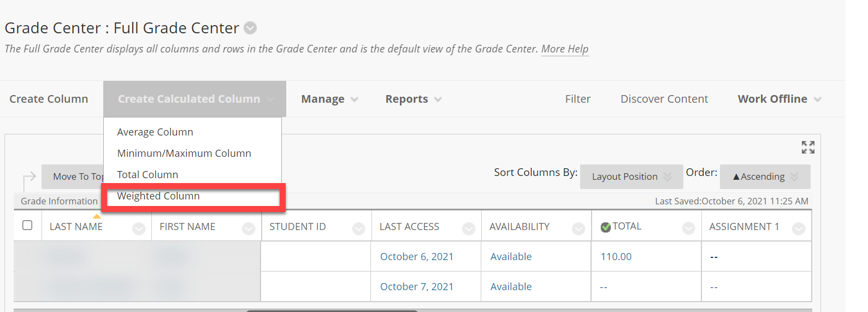Click the fullscreen expand icon in grid
This screenshot has height=312, width=868.
click(808, 147)
